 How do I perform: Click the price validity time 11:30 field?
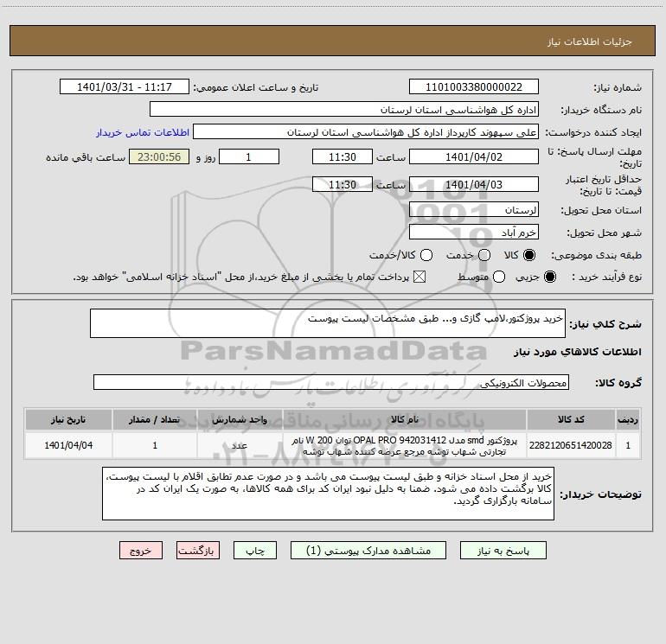coord(343,184)
